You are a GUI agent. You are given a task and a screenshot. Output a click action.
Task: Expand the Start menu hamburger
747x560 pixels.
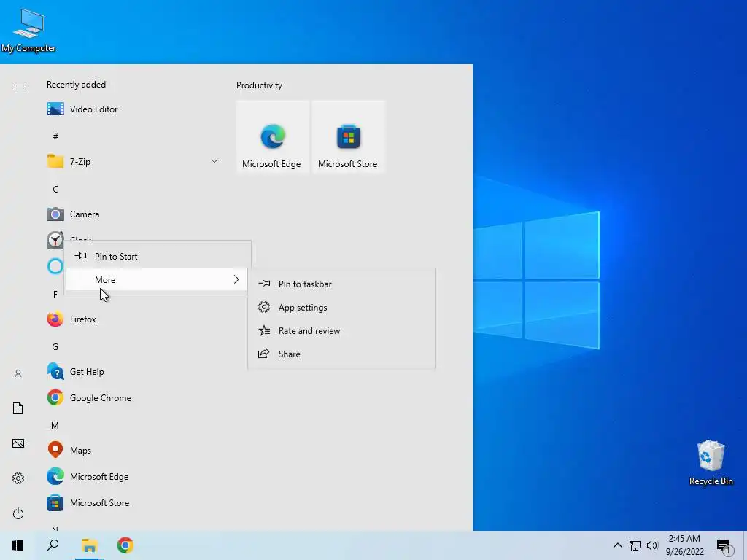pyautogui.click(x=18, y=85)
